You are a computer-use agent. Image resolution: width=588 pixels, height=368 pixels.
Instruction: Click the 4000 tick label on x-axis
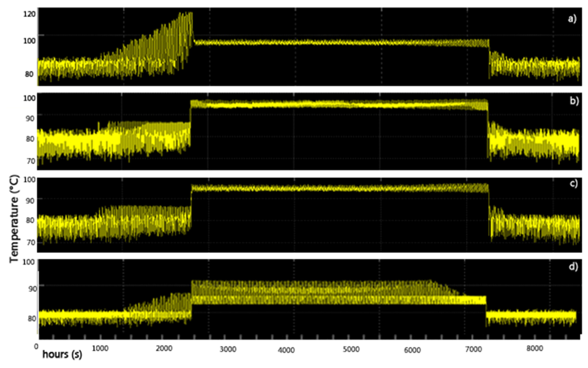[x=286, y=350]
